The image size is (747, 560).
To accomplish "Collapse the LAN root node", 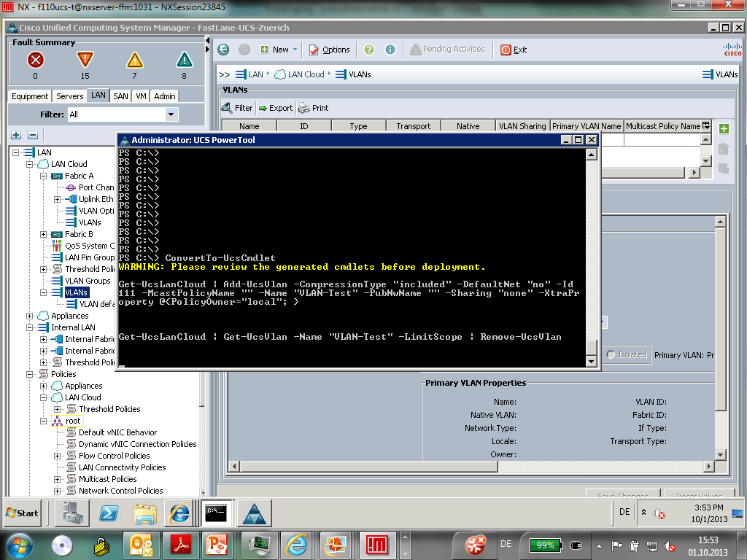I will click(x=16, y=152).
